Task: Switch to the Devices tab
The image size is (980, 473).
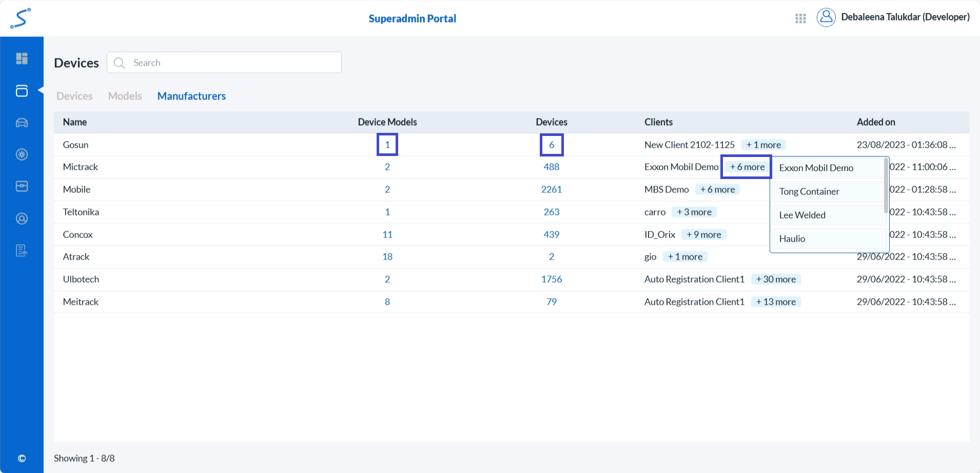Action: 74,96
